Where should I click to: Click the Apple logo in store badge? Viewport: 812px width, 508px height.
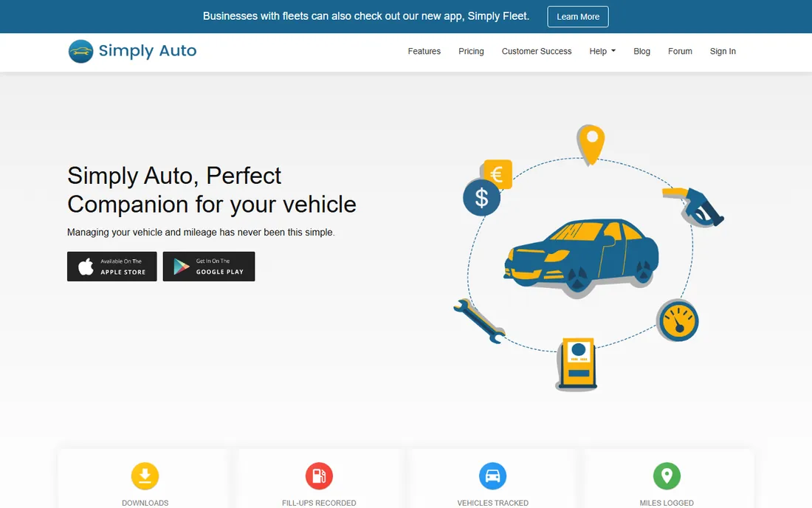(86, 267)
